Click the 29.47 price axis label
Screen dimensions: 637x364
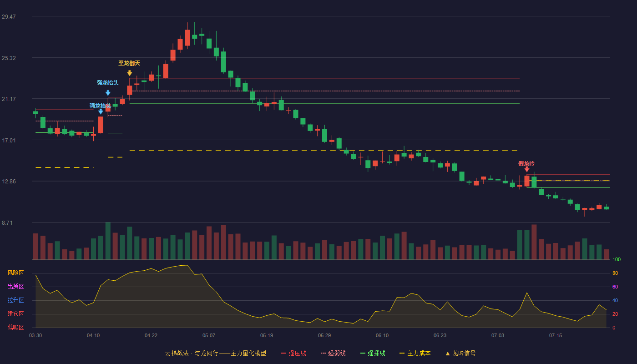(x=9, y=17)
